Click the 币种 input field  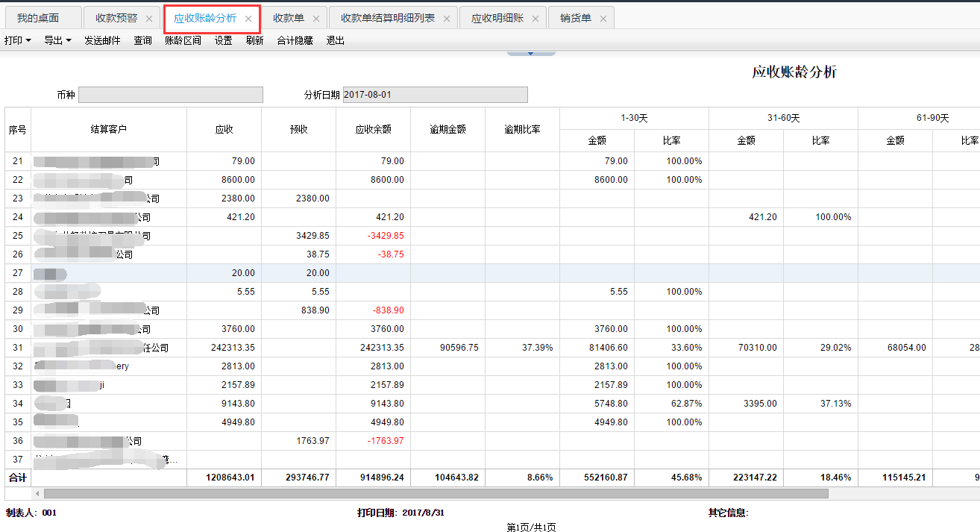coord(171,95)
